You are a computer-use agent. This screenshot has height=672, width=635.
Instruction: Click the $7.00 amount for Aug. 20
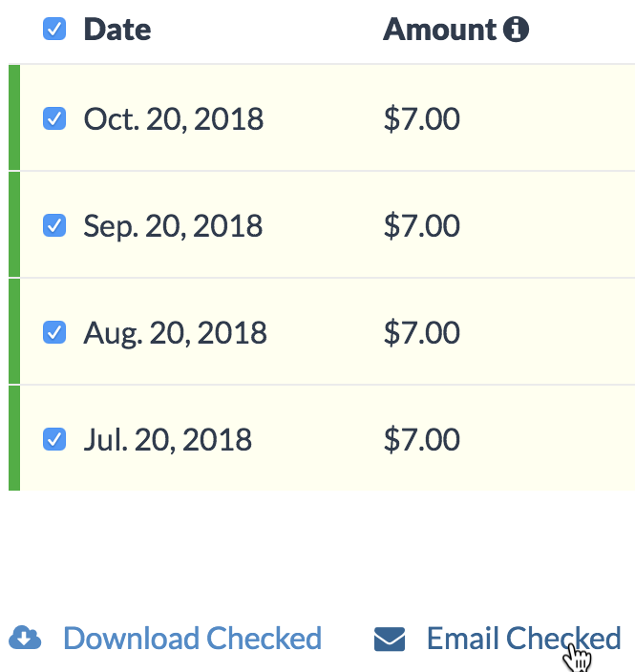click(421, 333)
